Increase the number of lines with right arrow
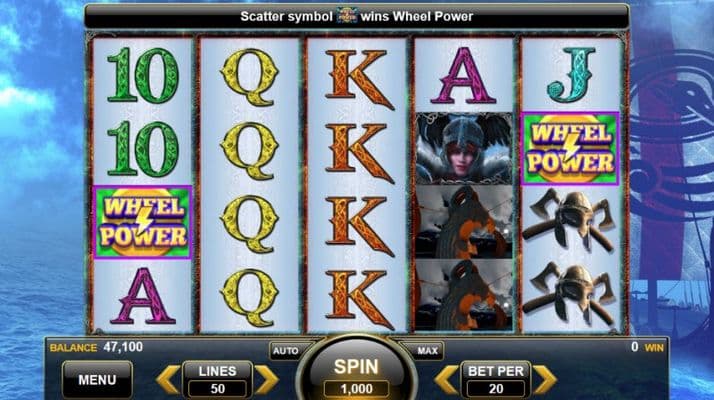This screenshot has height=400, width=714. (x=266, y=379)
